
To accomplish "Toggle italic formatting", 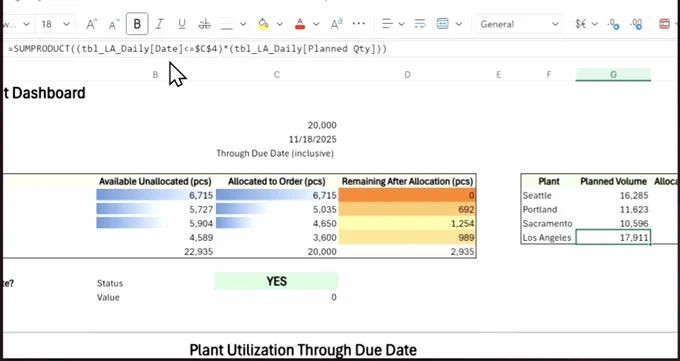I will [160, 24].
